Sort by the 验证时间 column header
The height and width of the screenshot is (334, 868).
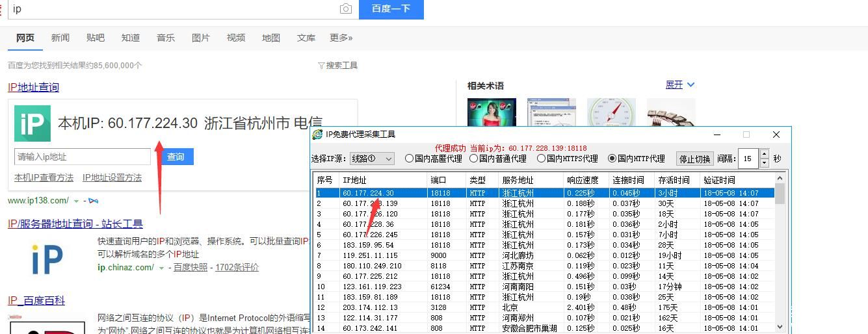(x=737, y=180)
